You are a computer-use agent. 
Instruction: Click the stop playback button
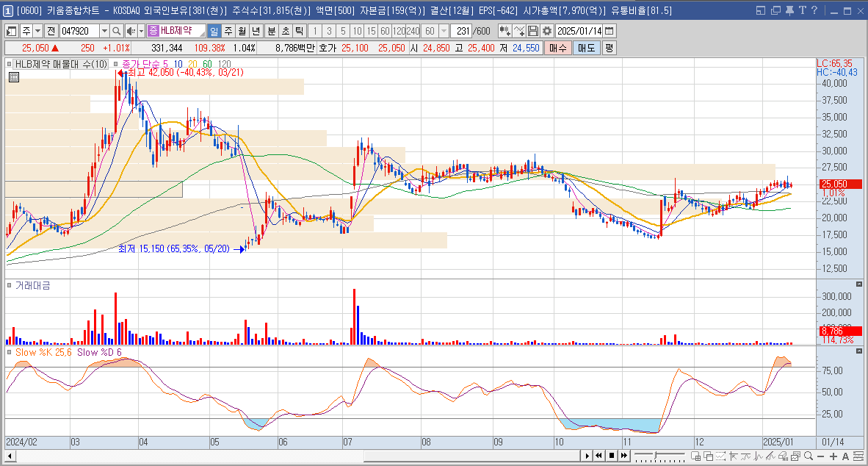tap(612, 456)
